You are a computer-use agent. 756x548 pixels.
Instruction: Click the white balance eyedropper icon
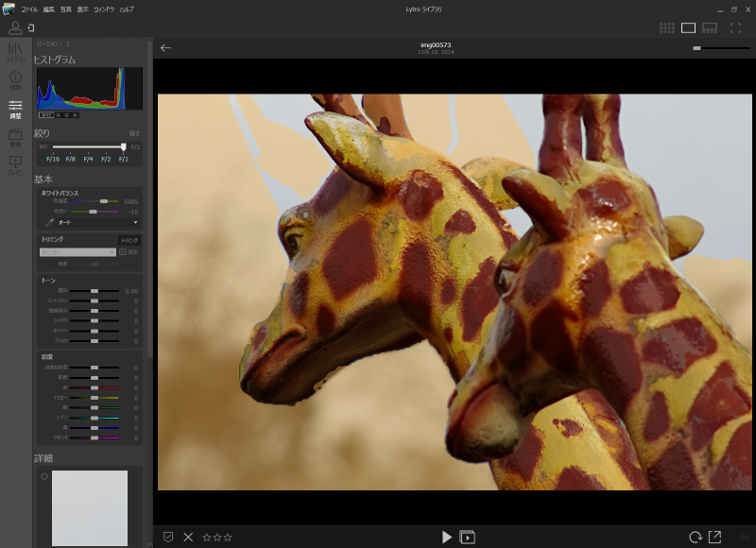click(x=47, y=222)
